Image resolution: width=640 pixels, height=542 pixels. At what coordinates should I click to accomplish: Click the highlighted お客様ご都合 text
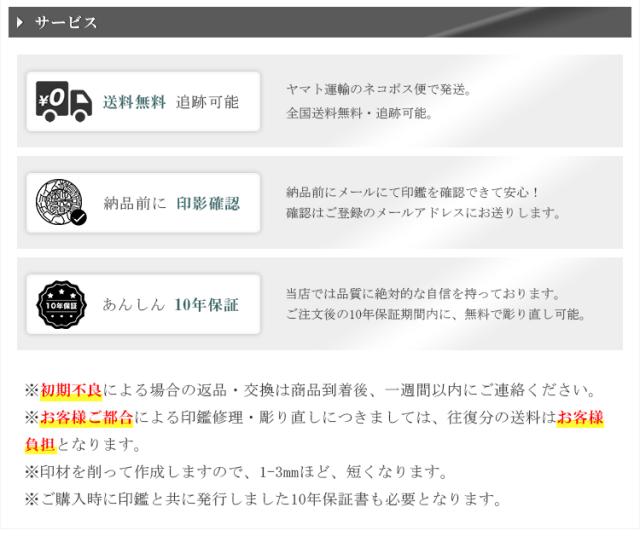87,418
